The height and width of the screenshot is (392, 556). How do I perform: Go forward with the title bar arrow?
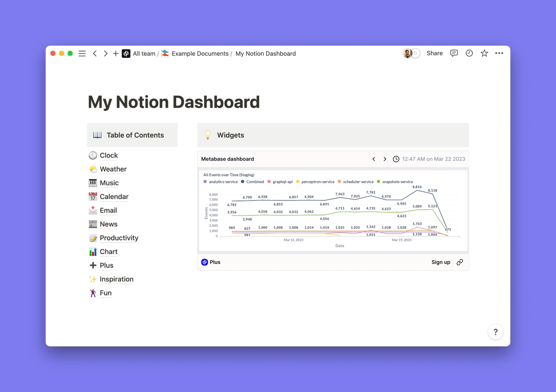[105, 53]
